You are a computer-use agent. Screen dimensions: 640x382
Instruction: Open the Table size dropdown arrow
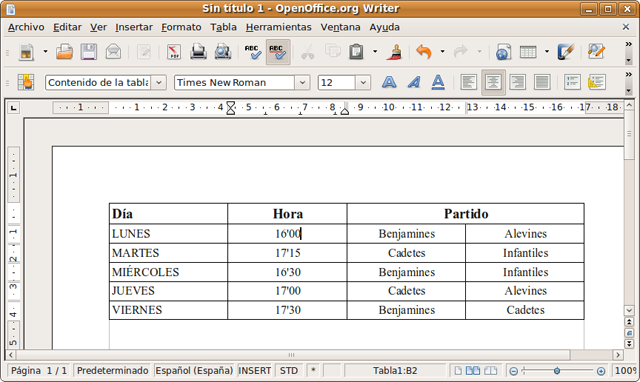(547, 52)
